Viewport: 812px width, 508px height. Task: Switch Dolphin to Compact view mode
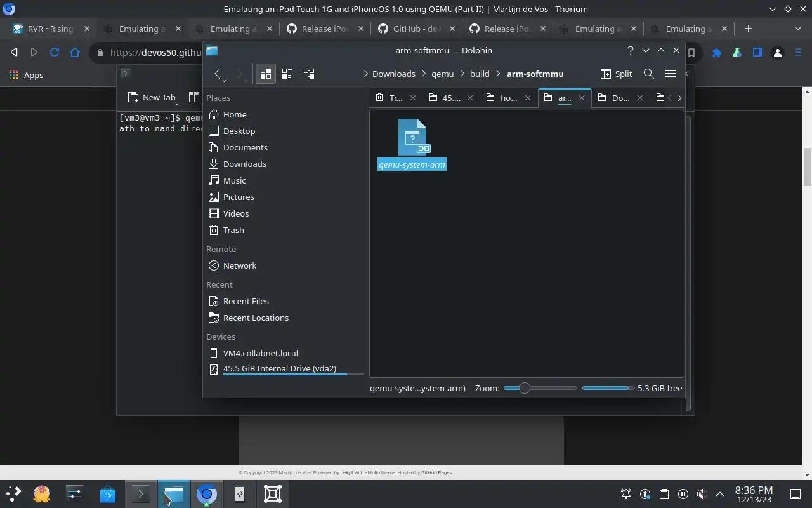coord(287,74)
